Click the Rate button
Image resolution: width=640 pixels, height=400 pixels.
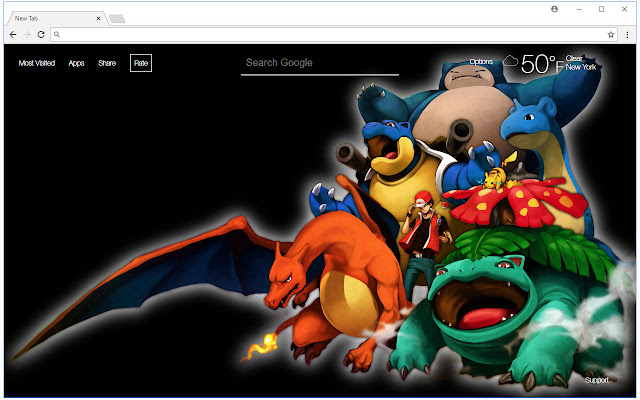[141, 63]
